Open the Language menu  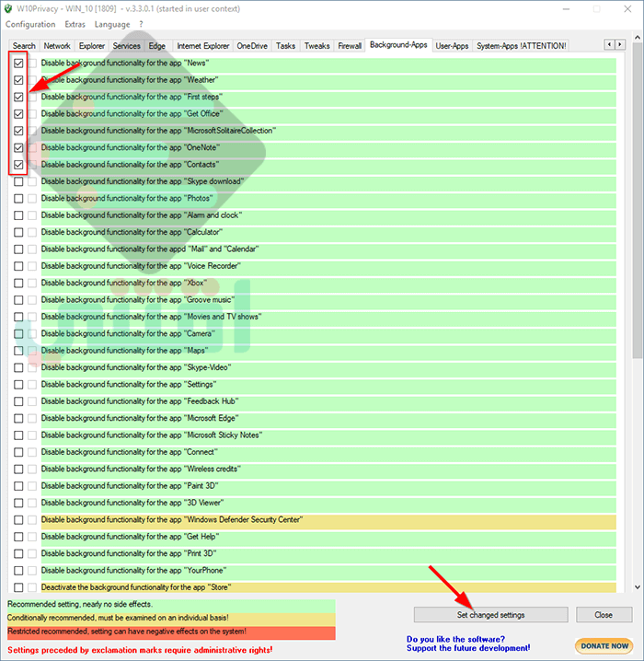coord(112,25)
